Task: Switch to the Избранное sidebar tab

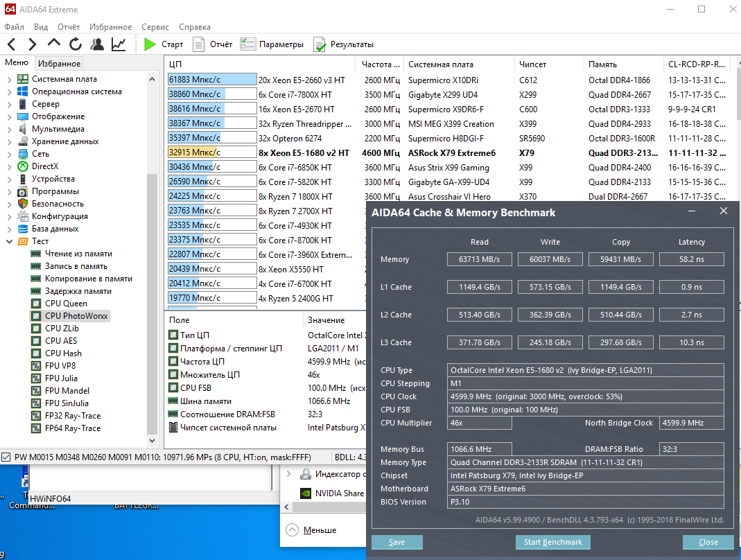Action: point(59,63)
